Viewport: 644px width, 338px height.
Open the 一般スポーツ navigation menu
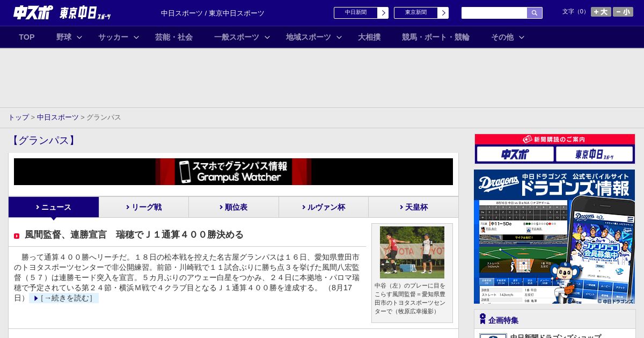(237, 37)
